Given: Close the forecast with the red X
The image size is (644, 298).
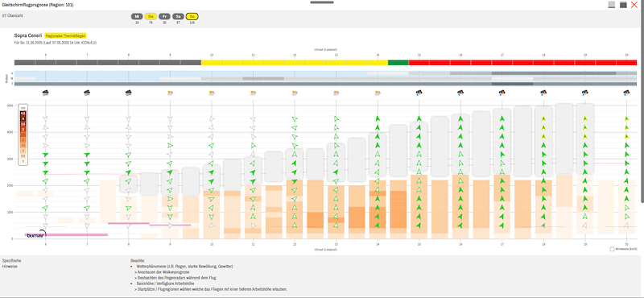Looking at the screenshot, I should tap(634, 5).
